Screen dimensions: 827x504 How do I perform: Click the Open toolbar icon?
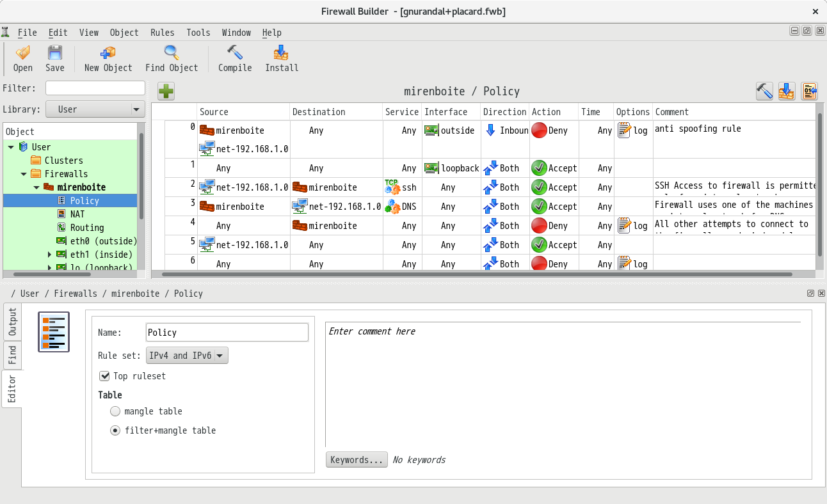[x=22, y=53]
